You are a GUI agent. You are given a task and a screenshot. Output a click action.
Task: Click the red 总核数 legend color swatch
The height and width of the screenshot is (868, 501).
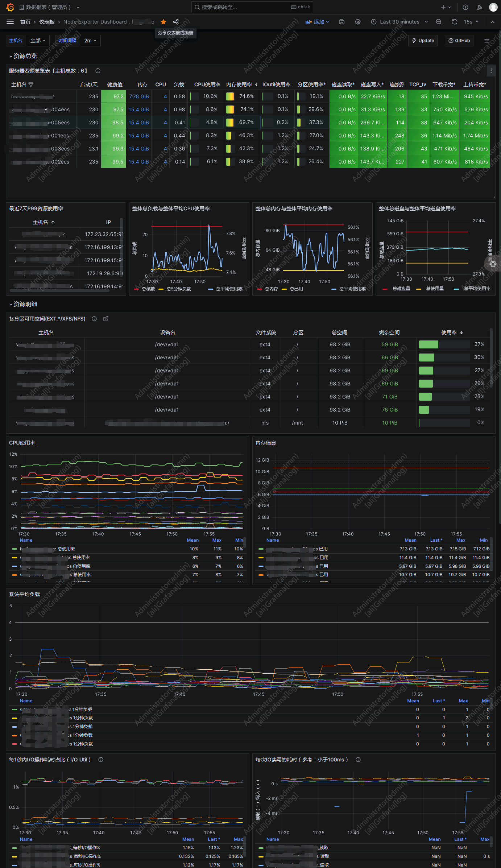click(x=136, y=289)
